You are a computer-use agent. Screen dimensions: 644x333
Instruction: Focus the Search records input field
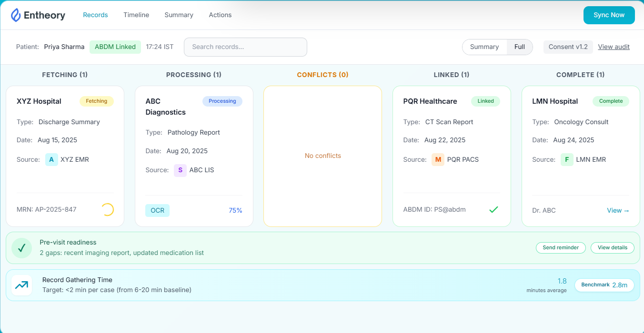[x=245, y=47]
